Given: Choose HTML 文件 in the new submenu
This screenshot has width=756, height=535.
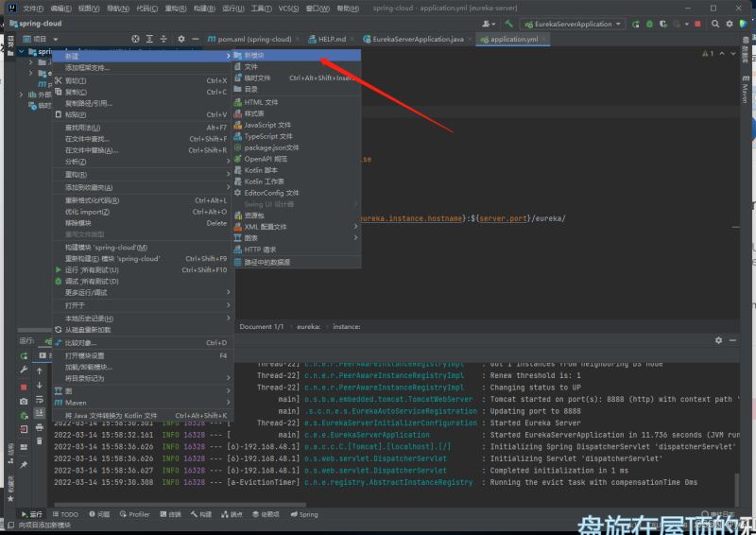Looking at the screenshot, I should tap(261, 102).
